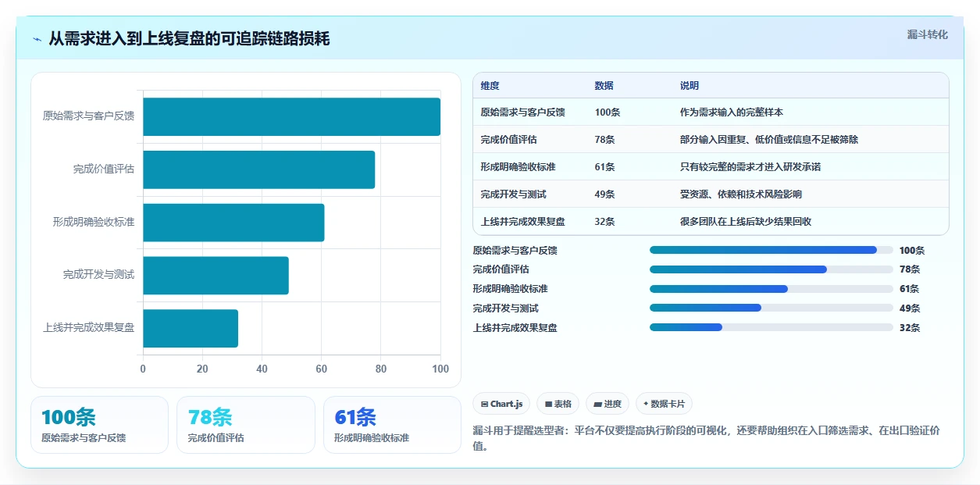Viewport: 980px width, 485px height.
Task: Click chart axis label 原始需求与客户反馈
Action: coord(88,116)
